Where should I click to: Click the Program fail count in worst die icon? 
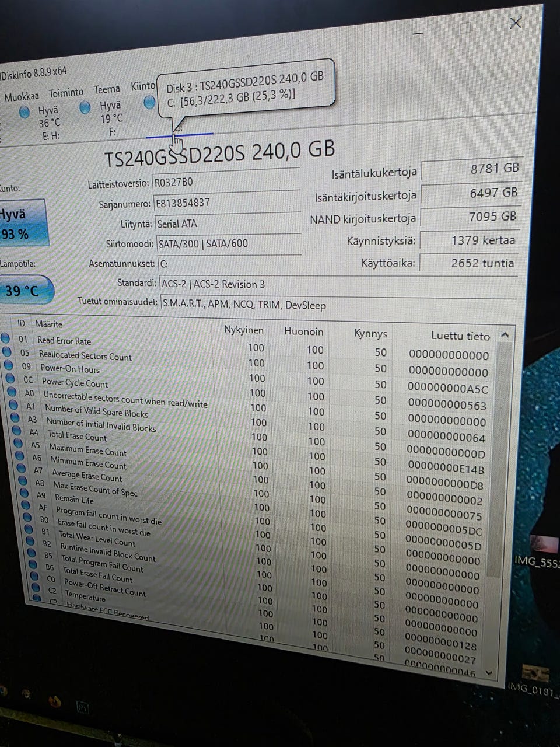click(27, 505)
